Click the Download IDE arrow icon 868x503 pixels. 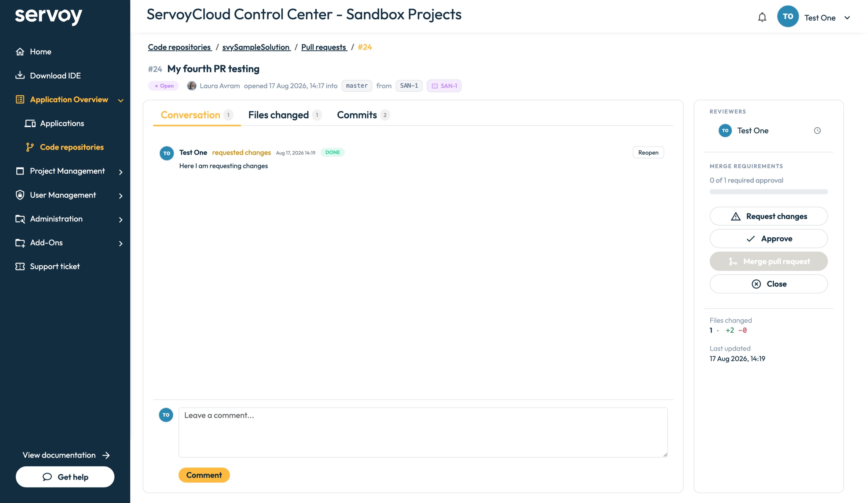pyautogui.click(x=20, y=75)
